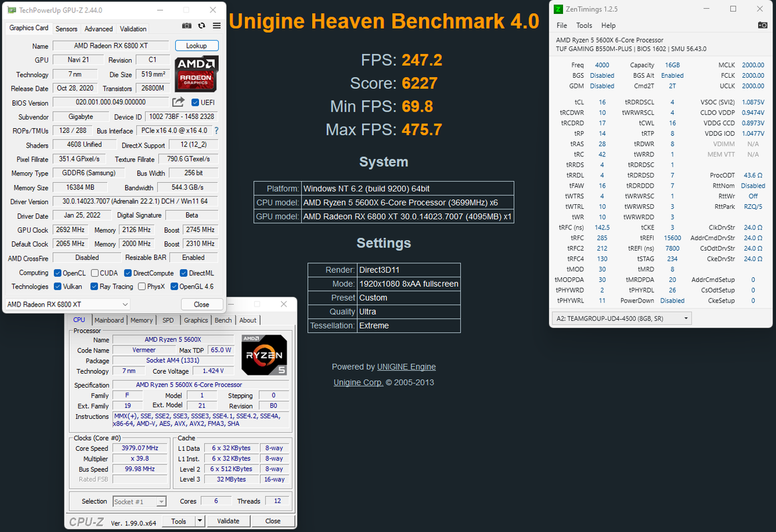Switch to the GPU-Z Sensors tab

tap(67, 29)
